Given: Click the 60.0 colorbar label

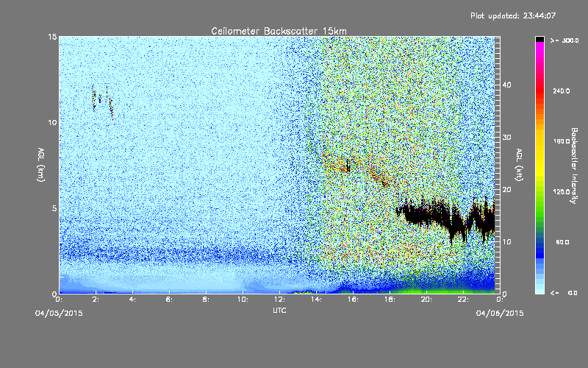Looking at the screenshot, I should pyautogui.click(x=562, y=243).
